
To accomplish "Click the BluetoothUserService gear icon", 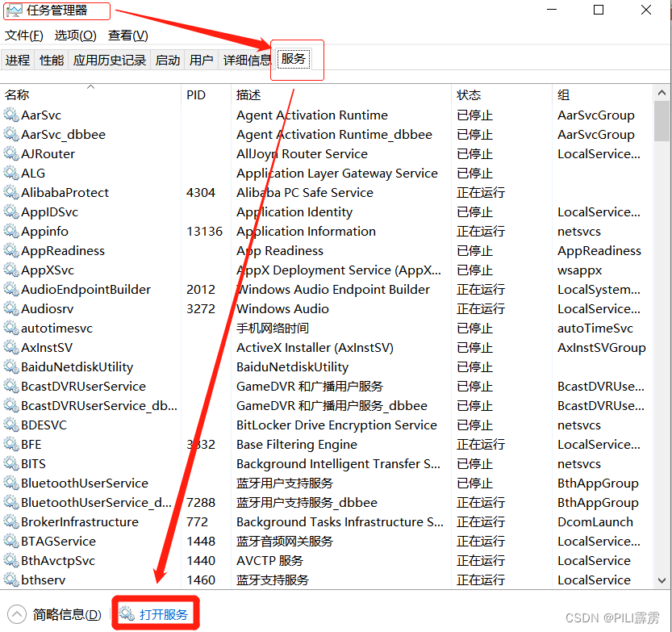I will [x=11, y=483].
